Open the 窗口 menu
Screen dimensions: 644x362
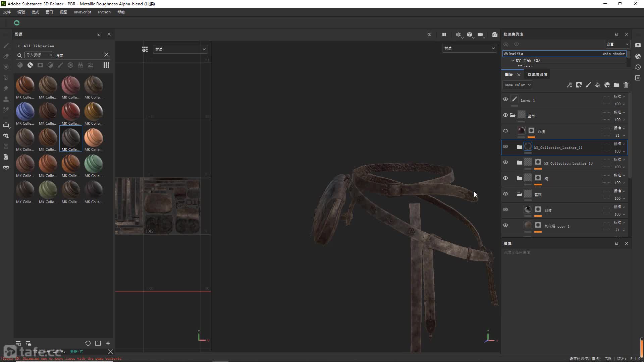pos(49,12)
